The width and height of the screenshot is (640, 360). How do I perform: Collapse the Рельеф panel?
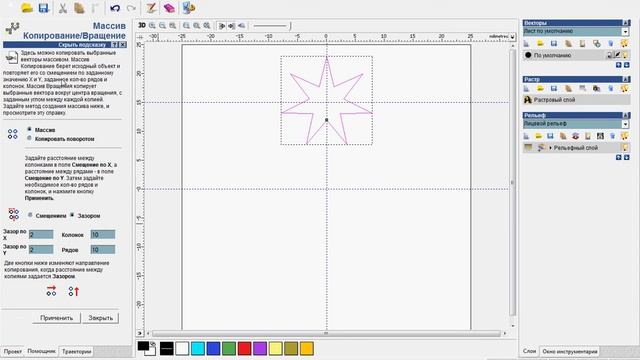(625, 115)
